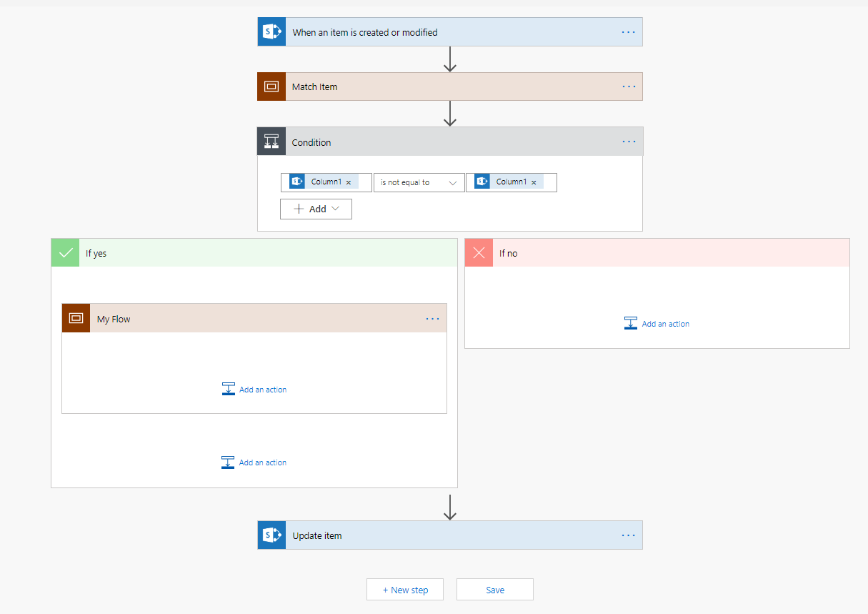This screenshot has width=868, height=614.
Task: Open the ellipsis menu on Update item
Action: tap(628, 535)
